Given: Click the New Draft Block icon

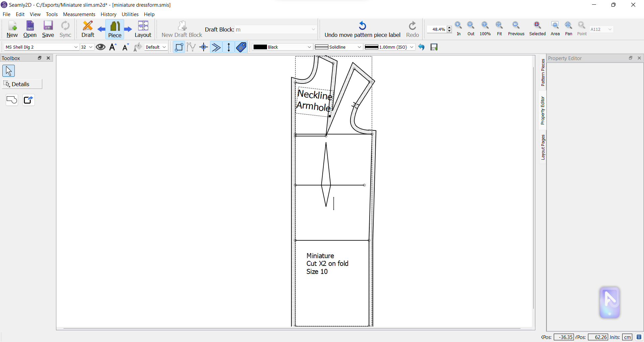Looking at the screenshot, I should [x=182, y=29].
